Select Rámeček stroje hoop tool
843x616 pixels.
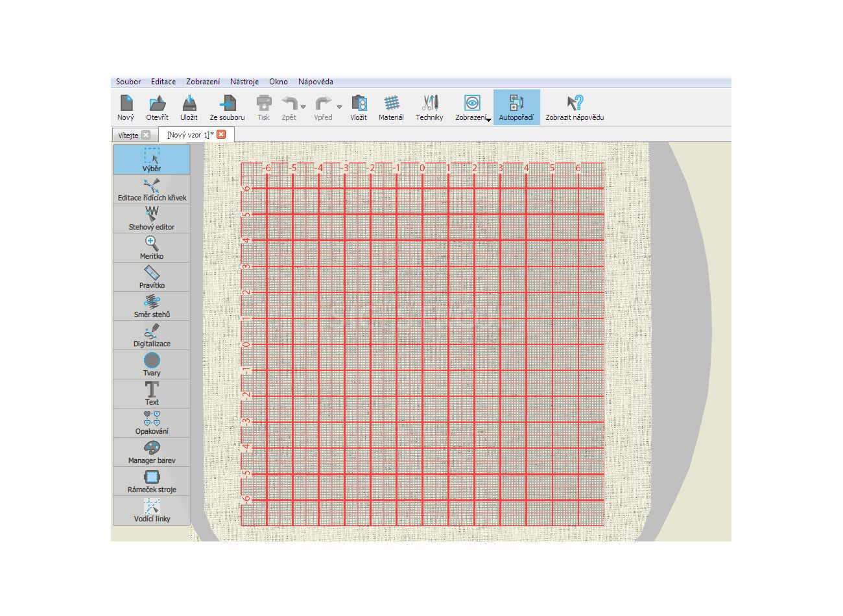click(x=152, y=481)
